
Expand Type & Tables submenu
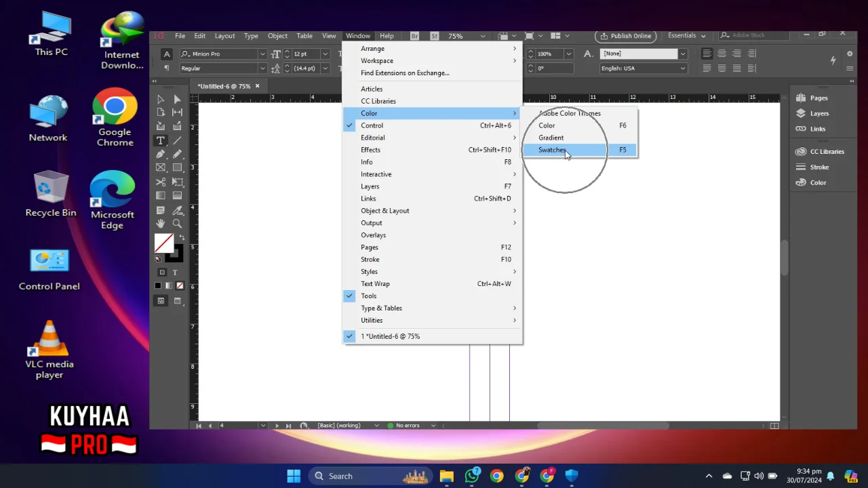click(x=432, y=308)
